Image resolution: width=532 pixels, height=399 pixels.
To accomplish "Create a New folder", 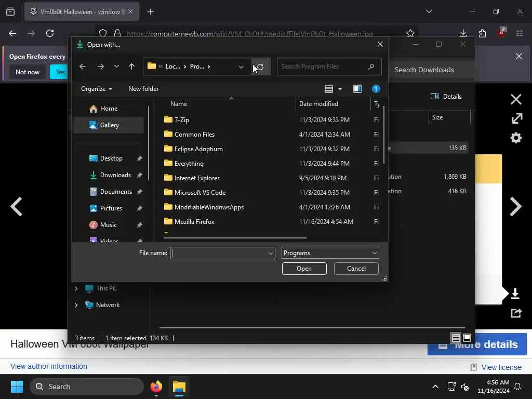I will (143, 89).
